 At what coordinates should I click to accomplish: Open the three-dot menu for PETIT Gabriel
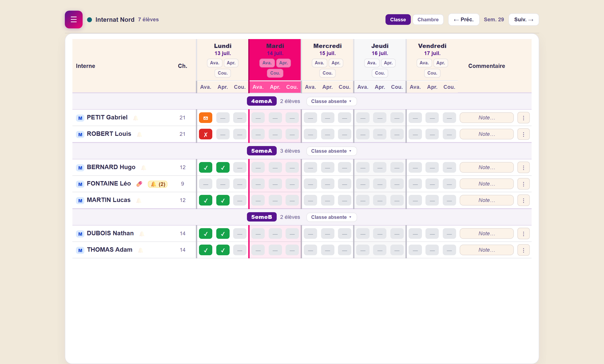pyautogui.click(x=523, y=118)
